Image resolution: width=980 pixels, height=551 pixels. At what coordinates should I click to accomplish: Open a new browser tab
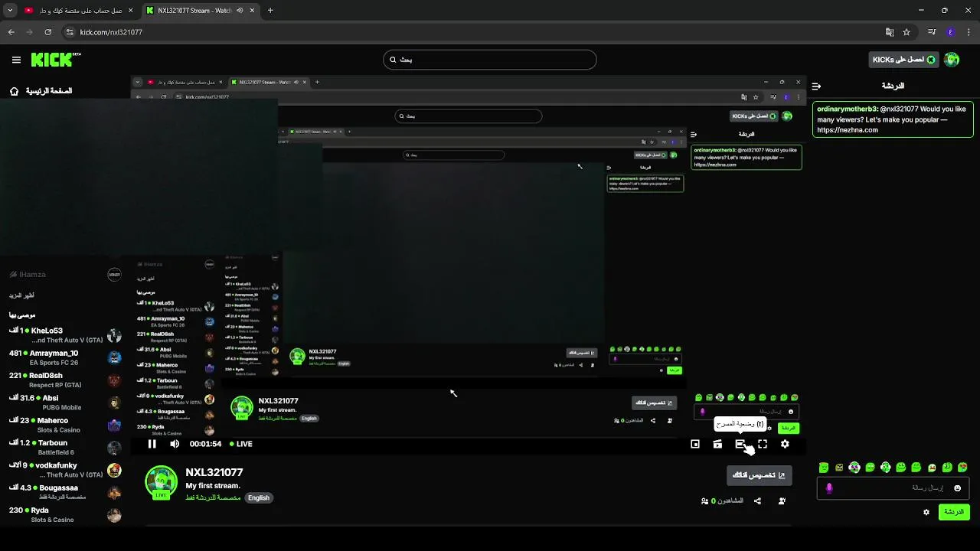pos(270,11)
